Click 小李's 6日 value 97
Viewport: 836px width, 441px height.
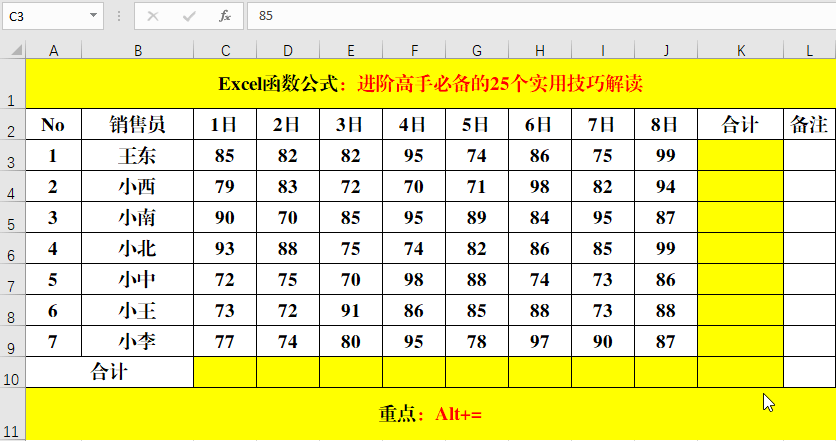click(540, 341)
